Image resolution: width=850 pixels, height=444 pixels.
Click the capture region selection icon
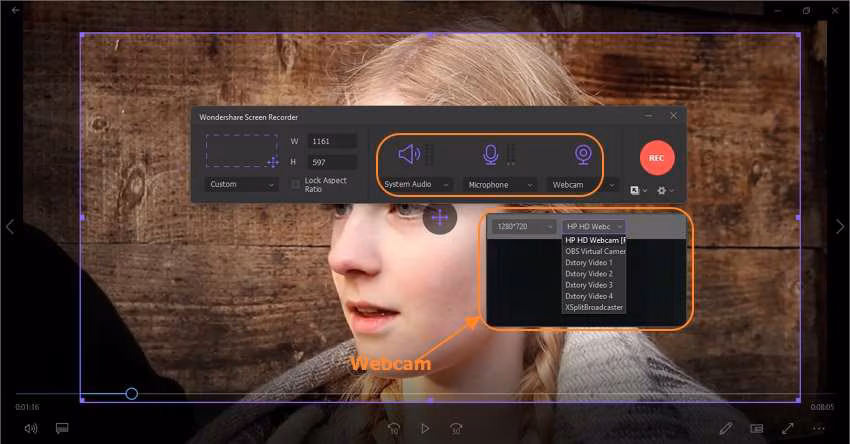point(242,151)
